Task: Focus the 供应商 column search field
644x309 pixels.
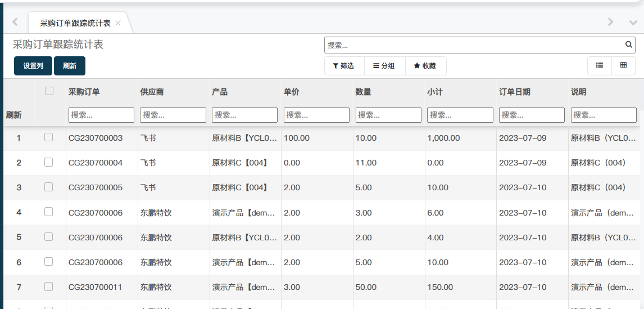Action: (x=173, y=115)
